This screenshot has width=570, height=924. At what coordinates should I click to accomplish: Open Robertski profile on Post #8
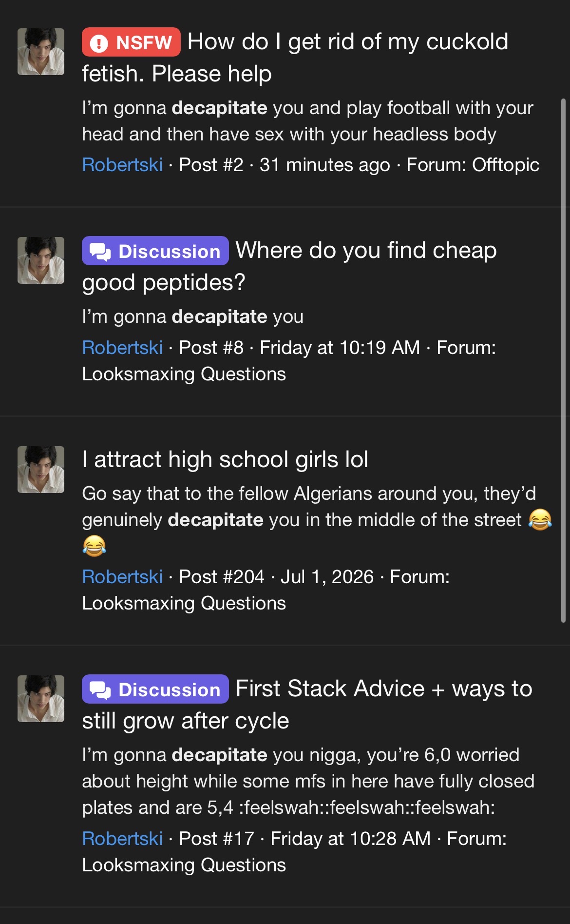tap(122, 348)
